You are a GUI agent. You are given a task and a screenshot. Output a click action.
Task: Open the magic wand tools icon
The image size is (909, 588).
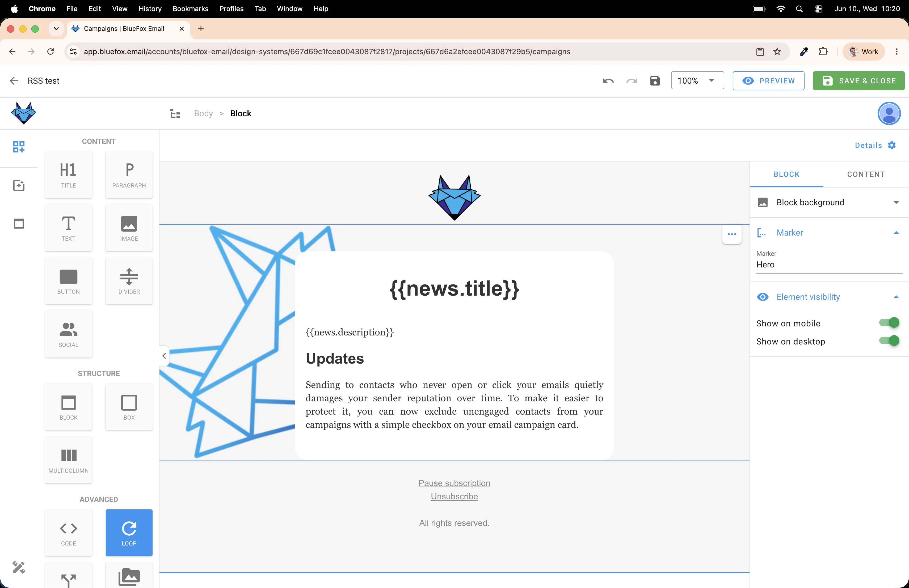coord(19,567)
